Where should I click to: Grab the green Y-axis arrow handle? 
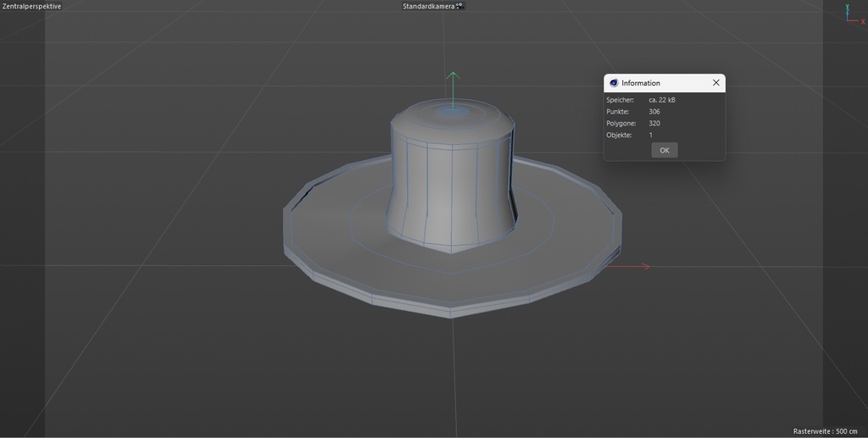pyautogui.click(x=453, y=77)
